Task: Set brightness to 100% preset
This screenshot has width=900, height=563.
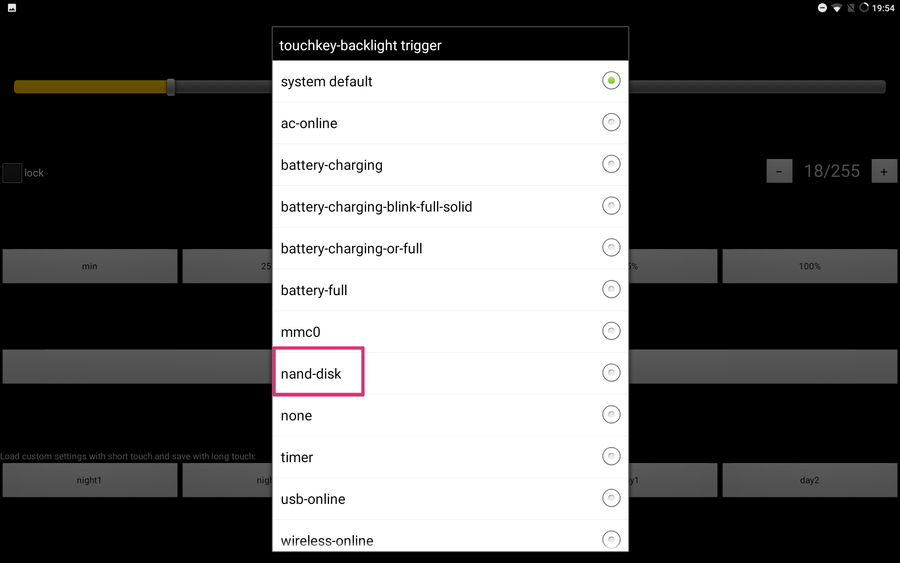Action: [x=809, y=266]
